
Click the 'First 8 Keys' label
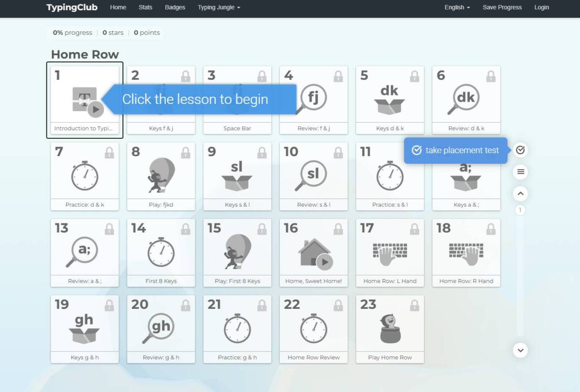coord(161,281)
